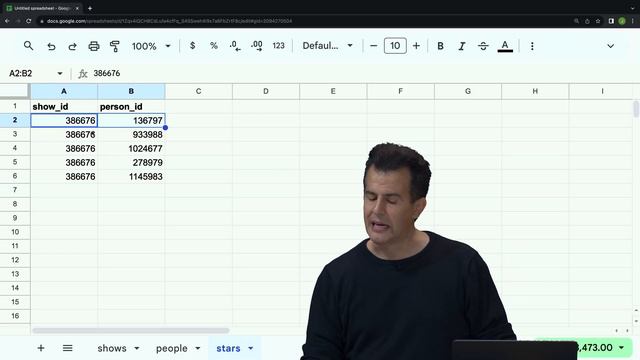Screen dimensions: 640x360
Task: Select column F header
Action: [x=400, y=91]
